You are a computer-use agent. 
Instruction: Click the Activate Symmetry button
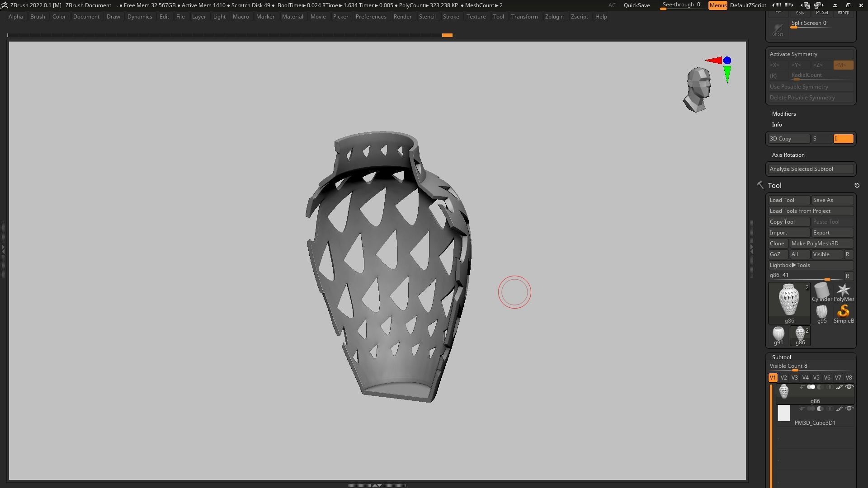811,54
